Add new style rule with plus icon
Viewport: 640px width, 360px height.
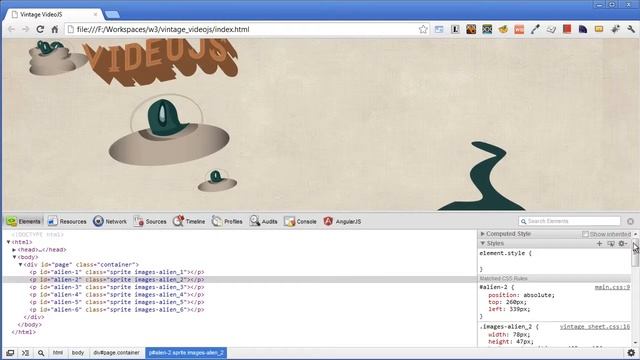599,243
